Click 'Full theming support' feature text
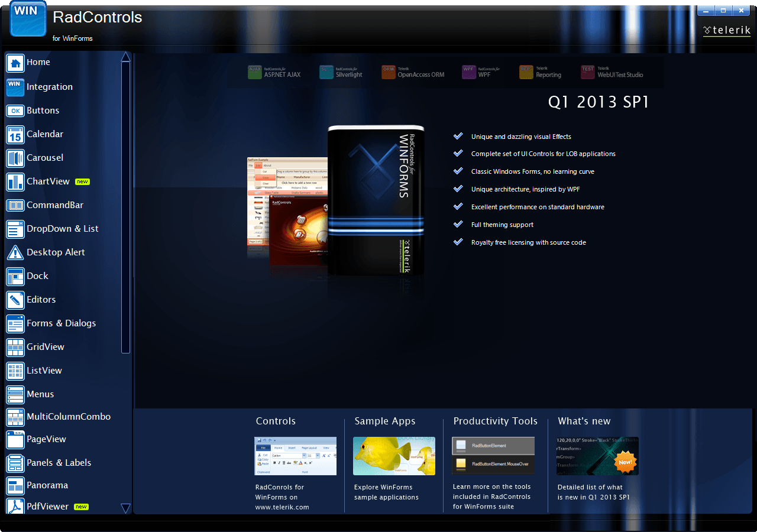757x532 pixels. (x=502, y=225)
